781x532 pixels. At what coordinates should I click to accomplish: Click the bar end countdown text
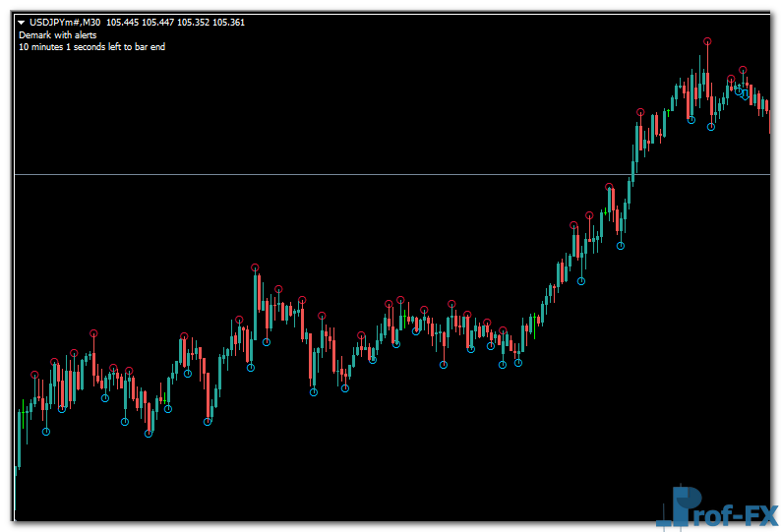point(91,46)
